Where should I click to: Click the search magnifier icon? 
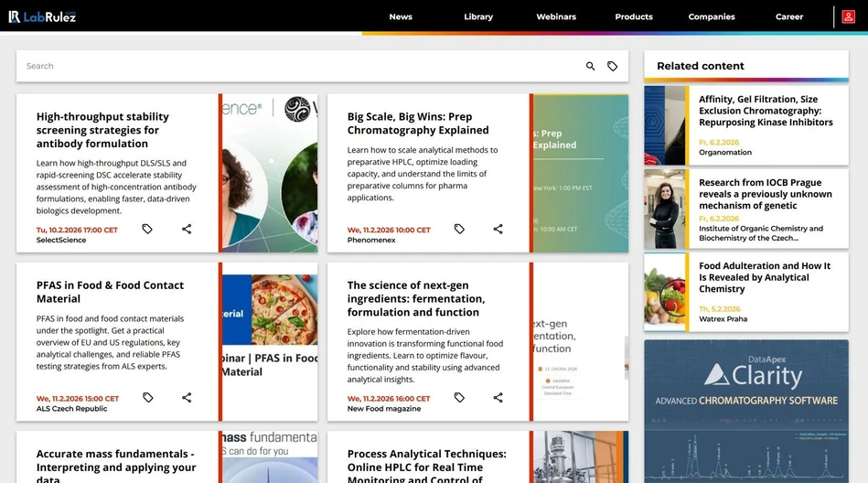(590, 66)
